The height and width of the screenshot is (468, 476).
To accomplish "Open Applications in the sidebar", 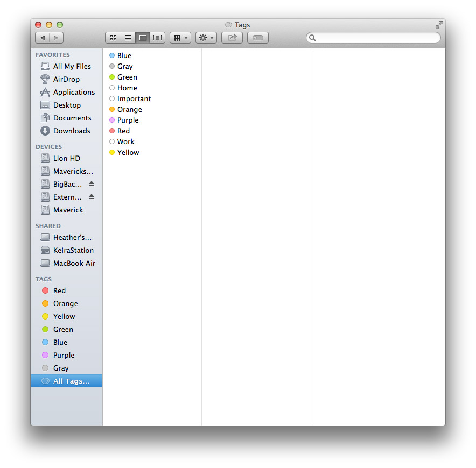I will 66,92.
